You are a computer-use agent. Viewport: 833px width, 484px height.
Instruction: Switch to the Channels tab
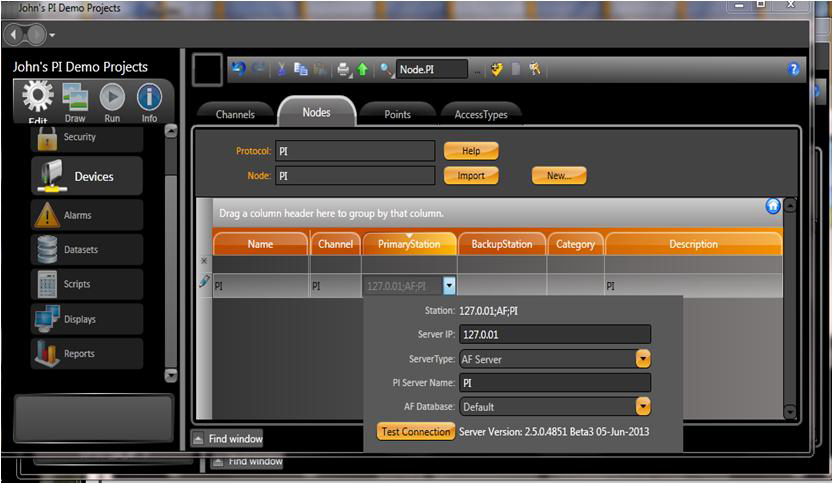[235, 114]
